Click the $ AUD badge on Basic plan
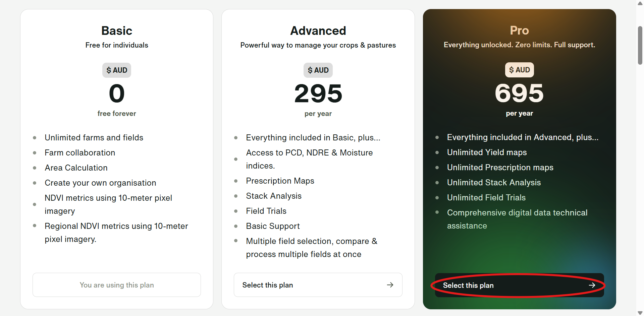644x316 pixels. 117,70
